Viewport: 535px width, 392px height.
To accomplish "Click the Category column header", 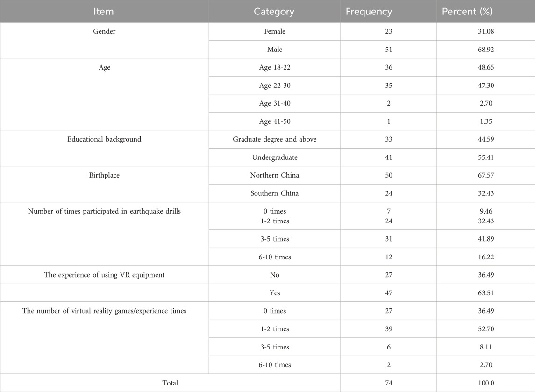I will point(274,11).
